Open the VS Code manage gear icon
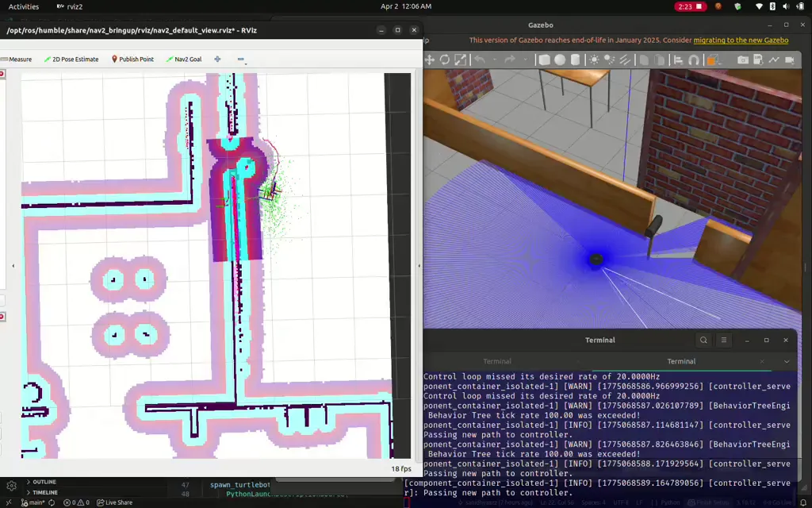The height and width of the screenshot is (508, 812). [x=11, y=487]
